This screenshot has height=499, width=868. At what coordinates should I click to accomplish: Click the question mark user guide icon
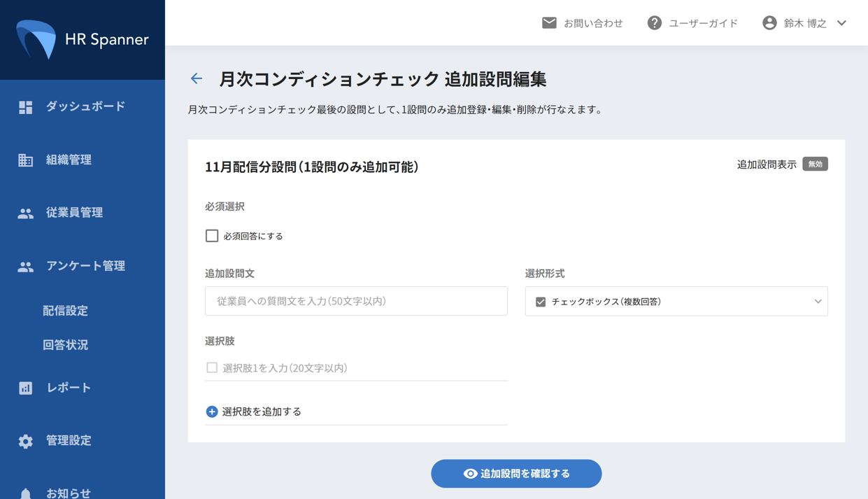tap(654, 23)
